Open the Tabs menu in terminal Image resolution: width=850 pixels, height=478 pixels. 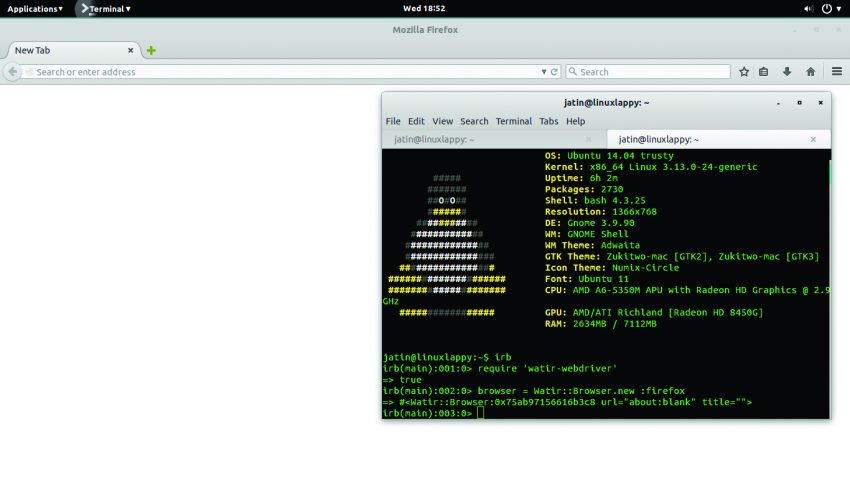click(x=548, y=121)
